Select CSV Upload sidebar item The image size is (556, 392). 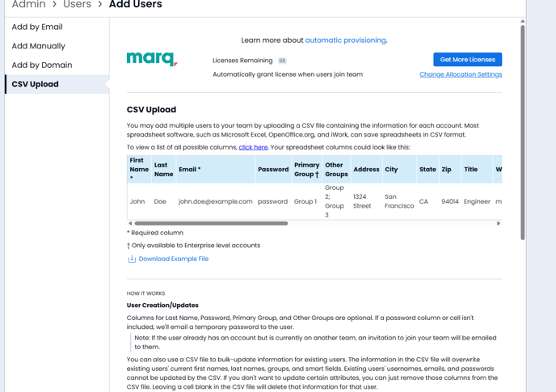click(x=57, y=84)
